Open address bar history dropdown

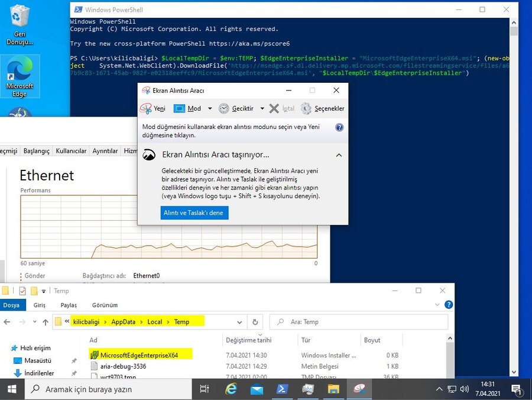tap(239, 322)
